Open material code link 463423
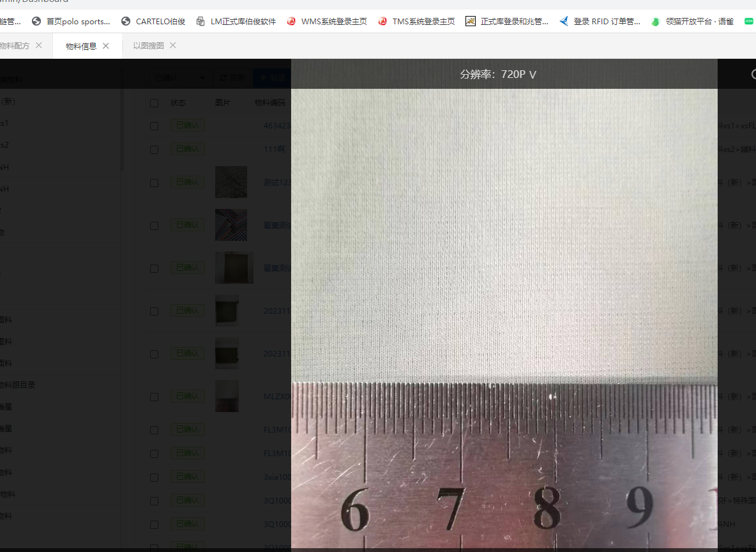756x552 pixels. point(277,125)
